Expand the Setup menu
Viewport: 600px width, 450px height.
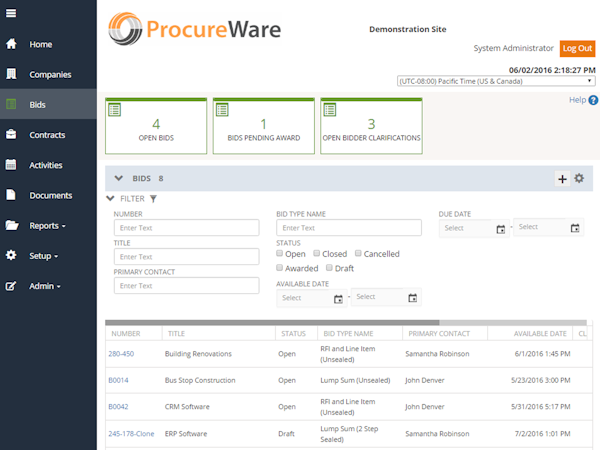[44, 256]
